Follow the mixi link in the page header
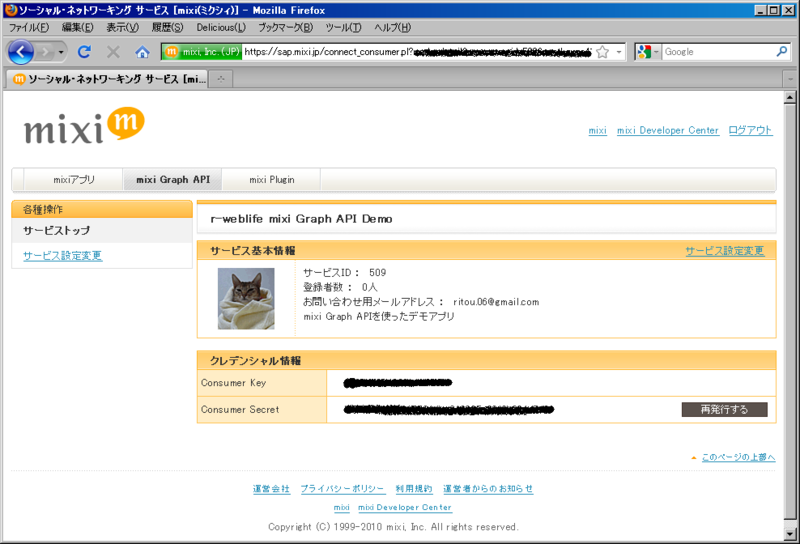 pos(597,131)
